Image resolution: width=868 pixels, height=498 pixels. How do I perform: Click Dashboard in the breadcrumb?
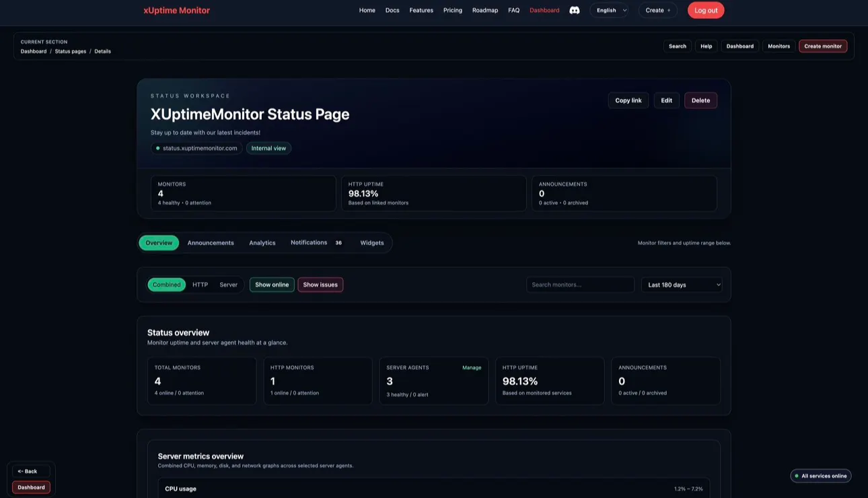coord(34,51)
